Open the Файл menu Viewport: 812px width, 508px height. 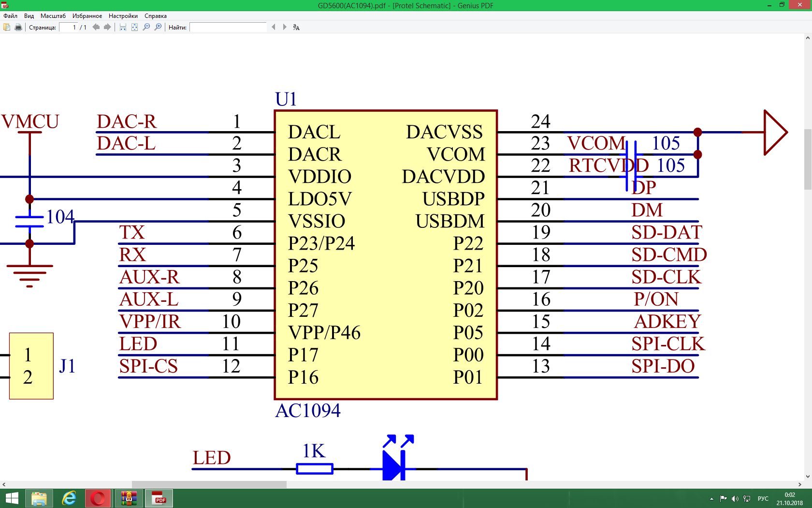tap(10, 16)
